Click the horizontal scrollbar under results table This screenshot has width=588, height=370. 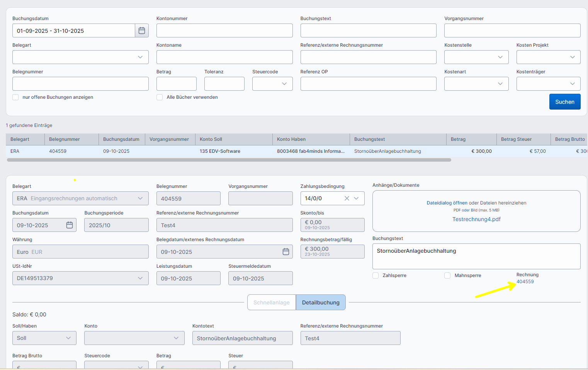(x=229, y=160)
